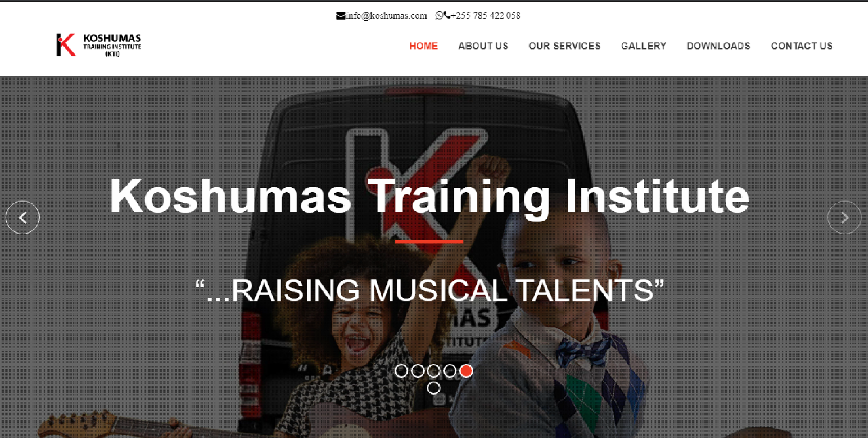Image resolution: width=868 pixels, height=438 pixels.
Task: Advance to next slide arrow
Action: click(844, 217)
